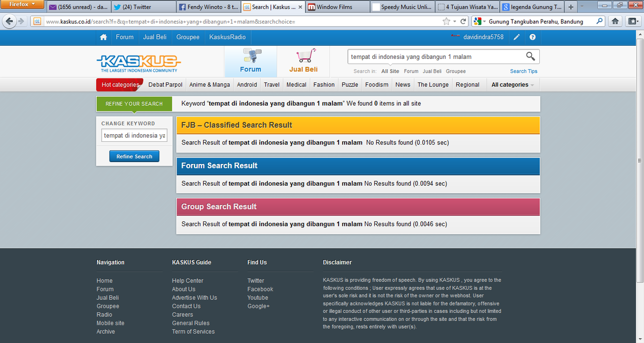Select Jual Beli search scope under search box
Image resolution: width=644 pixels, height=343 pixels.
point(432,71)
